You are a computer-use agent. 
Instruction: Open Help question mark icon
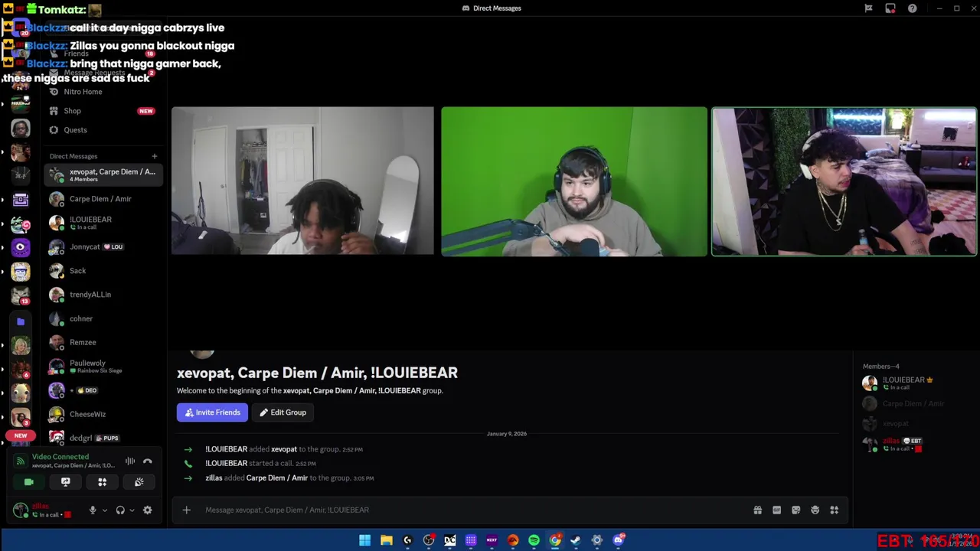[x=912, y=8]
